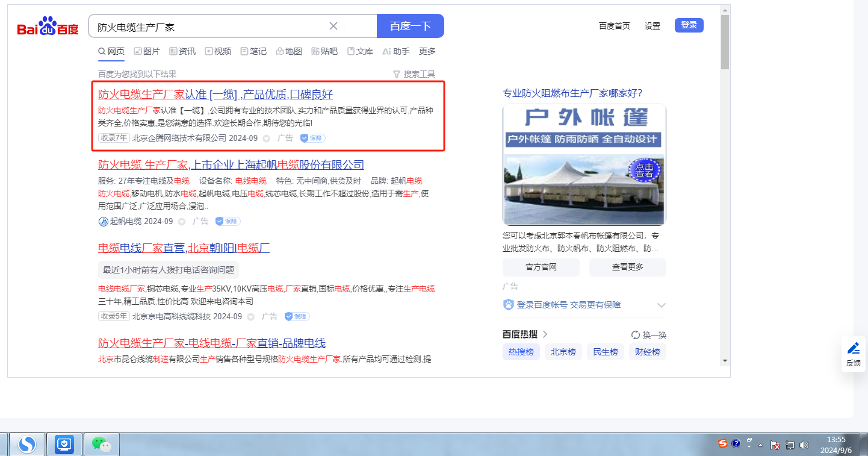
Task: Show hidden tray icons with the up arrow
Action: (761, 445)
